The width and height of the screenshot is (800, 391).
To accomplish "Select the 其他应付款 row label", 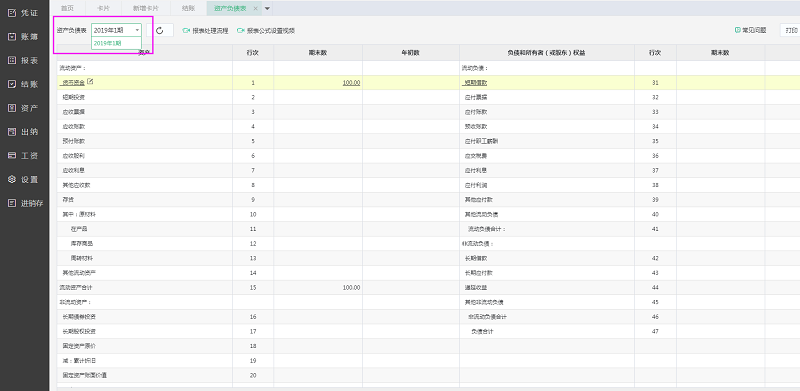I will [x=479, y=200].
